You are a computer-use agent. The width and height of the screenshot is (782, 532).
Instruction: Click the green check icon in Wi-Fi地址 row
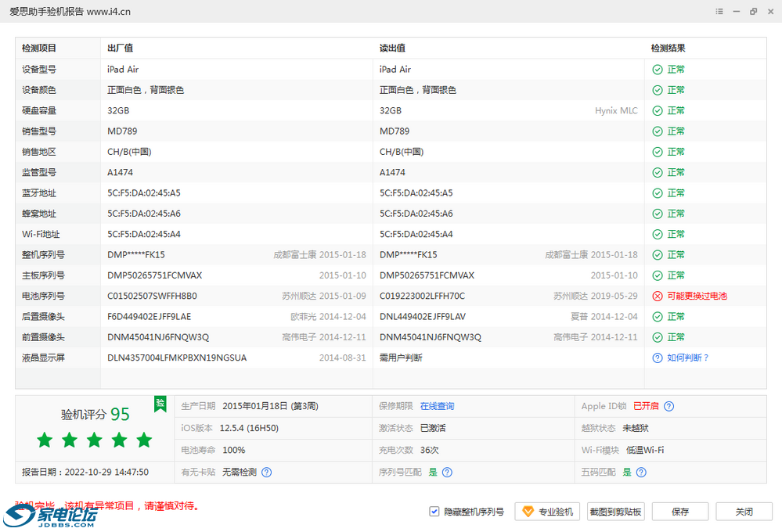pyautogui.click(x=658, y=235)
